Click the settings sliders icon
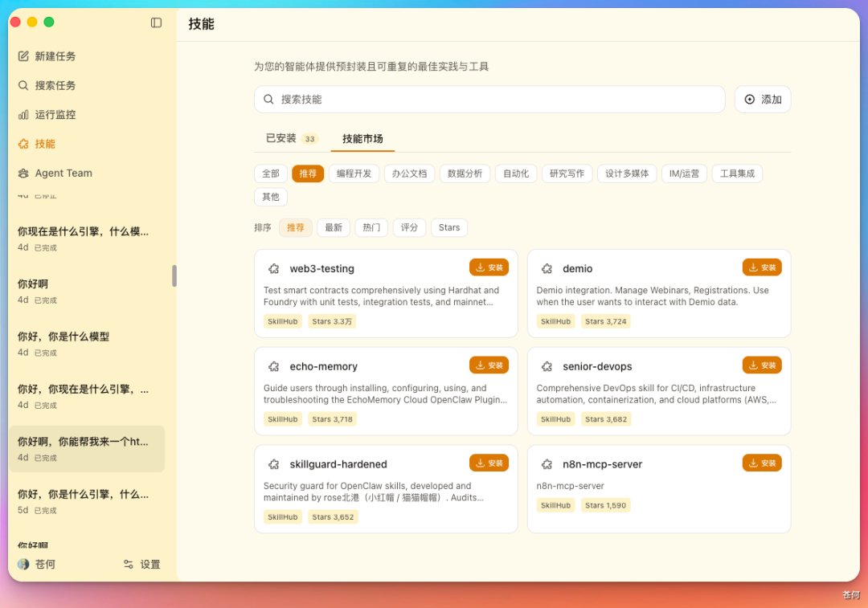 (129, 565)
